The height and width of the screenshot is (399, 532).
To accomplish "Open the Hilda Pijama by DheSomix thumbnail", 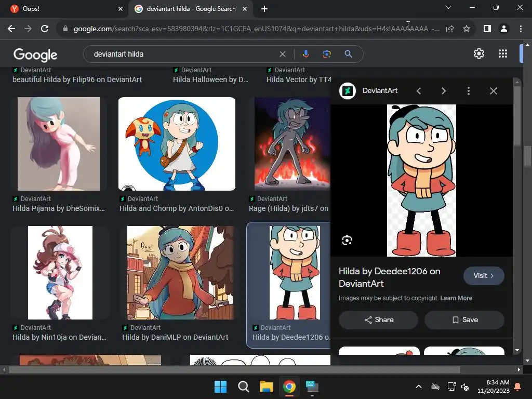I will (x=59, y=144).
